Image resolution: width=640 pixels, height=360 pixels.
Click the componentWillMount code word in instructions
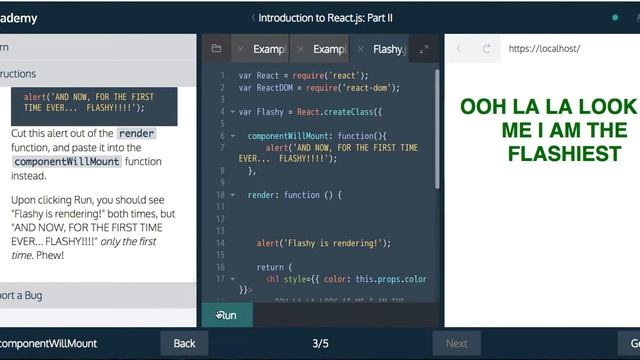[67, 162]
